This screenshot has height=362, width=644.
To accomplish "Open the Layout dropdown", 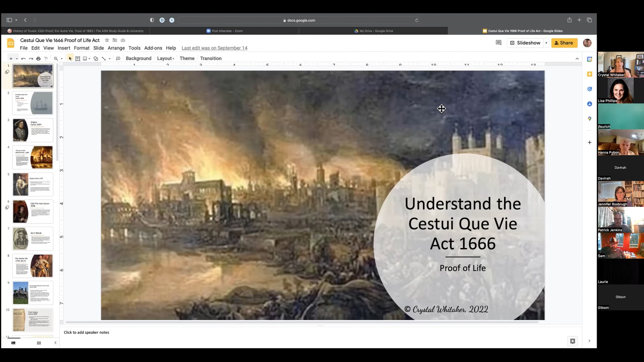I will click(166, 58).
